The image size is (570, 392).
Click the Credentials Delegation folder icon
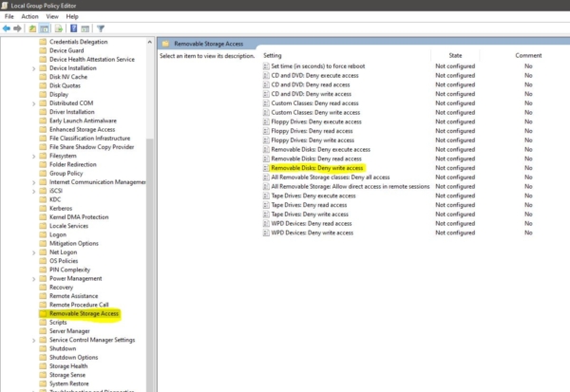pos(43,42)
